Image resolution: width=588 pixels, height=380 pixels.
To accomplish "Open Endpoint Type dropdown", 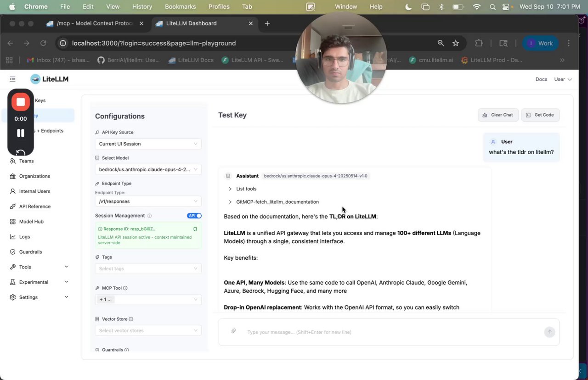I will 148,201.
